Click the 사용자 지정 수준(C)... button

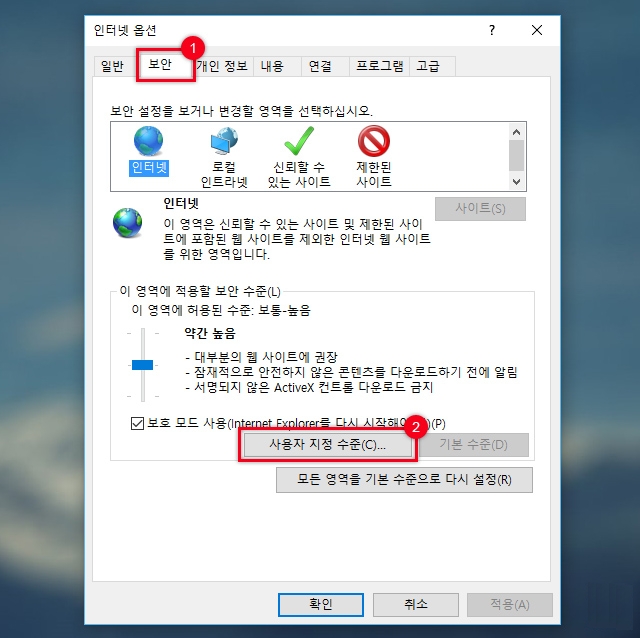point(328,445)
